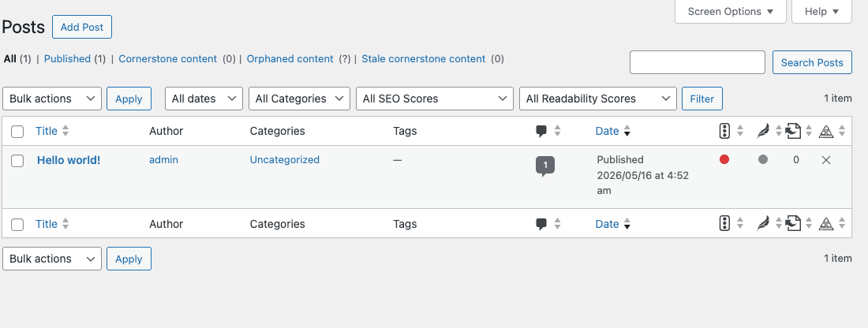This screenshot has width=868, height=328.
Task: Click outgoing internal links icon in header row
Action: (x=793, y=131)
